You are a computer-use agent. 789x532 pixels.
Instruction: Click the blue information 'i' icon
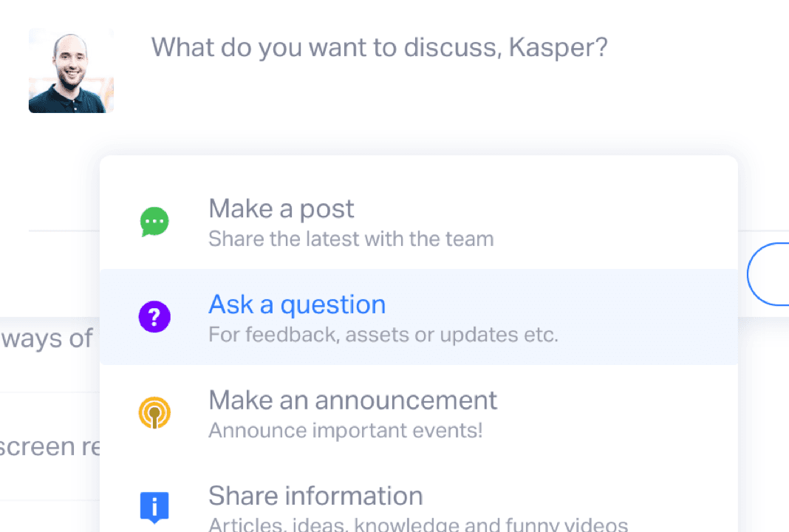pyautogui.click(x=154, y=508)
